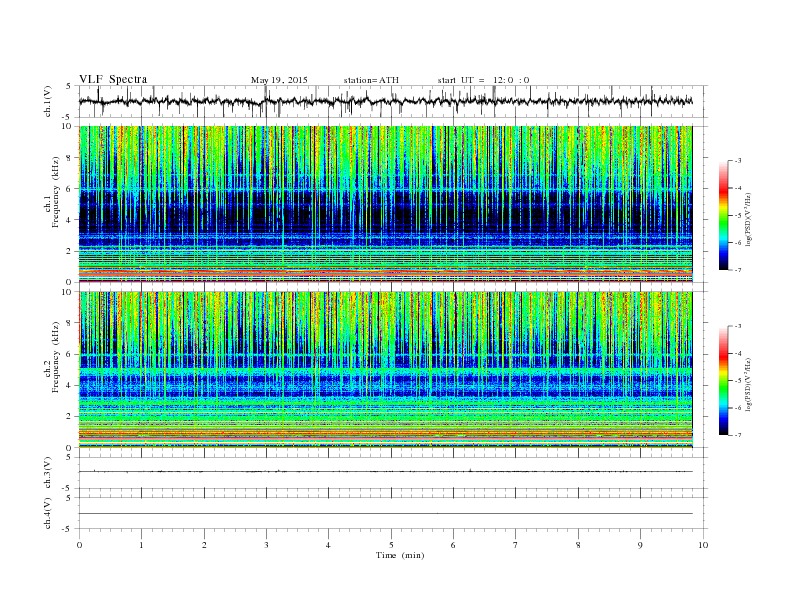Click the "6" kHz tick on ch.1 spectrogram
The image size is (792, 612).
pyautogui.click(x=70, y=189)
